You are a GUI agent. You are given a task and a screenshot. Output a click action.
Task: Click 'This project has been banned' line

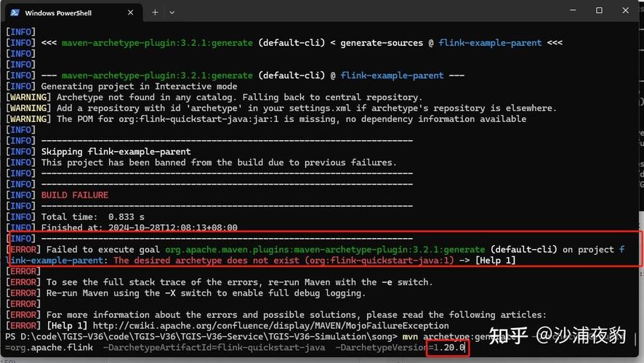tap(219, 163)
